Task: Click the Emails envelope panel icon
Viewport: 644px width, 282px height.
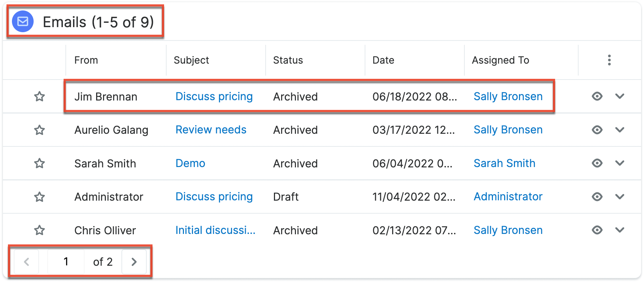Action: [22, 22]
